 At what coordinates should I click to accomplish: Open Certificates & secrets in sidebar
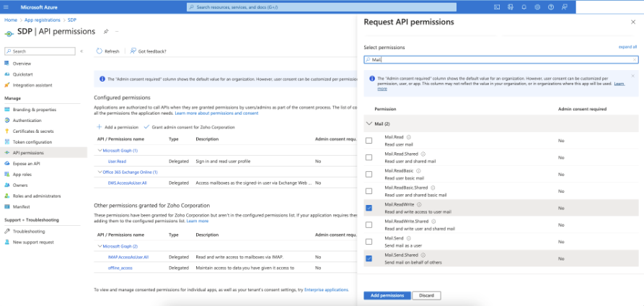coord(33,131)
